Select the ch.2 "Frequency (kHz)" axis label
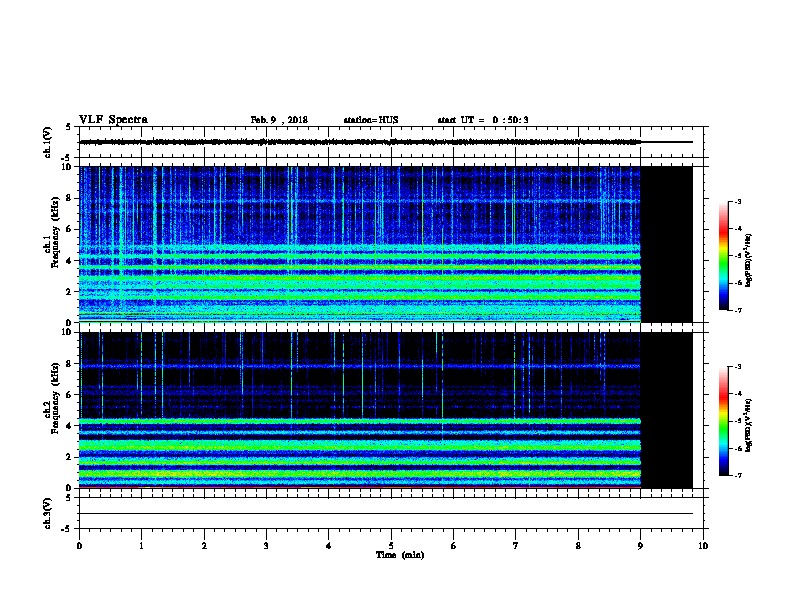Viewport: 792px width, 612px height. pos(55,398)
